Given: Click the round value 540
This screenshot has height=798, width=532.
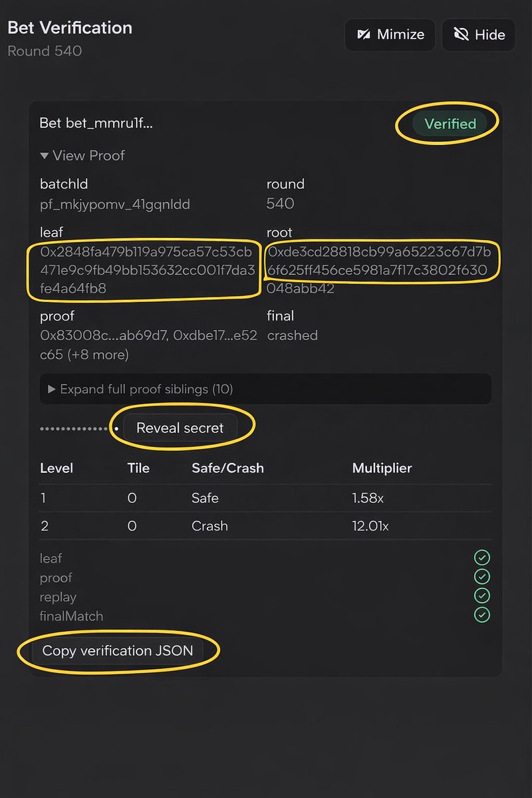Looking at the screenshot, I should pyautogui.click(x=280, y=203).
